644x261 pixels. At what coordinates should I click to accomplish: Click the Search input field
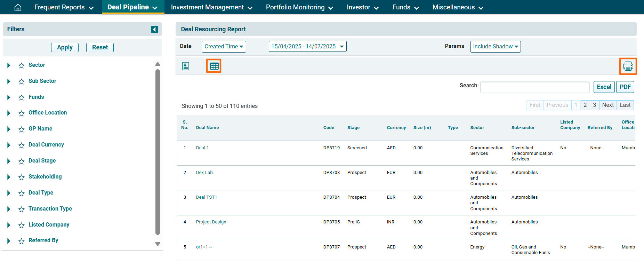[x=534, y=87]
